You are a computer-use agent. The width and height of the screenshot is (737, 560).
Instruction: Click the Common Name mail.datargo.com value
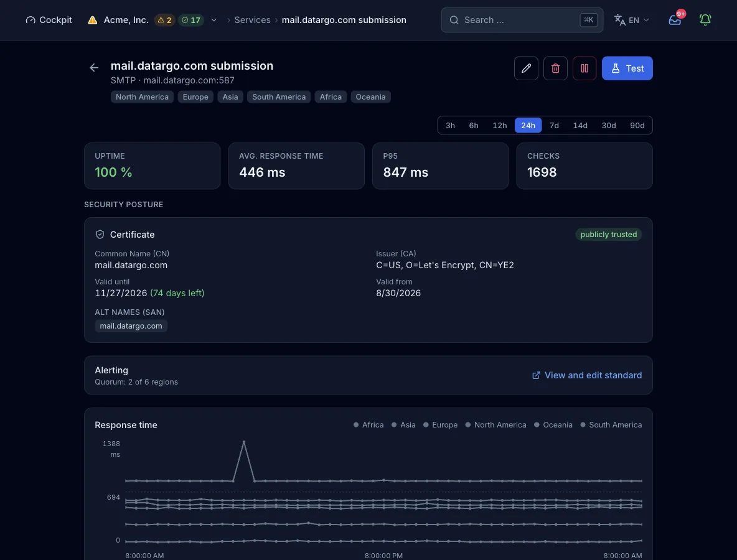[x=131, y=265]
